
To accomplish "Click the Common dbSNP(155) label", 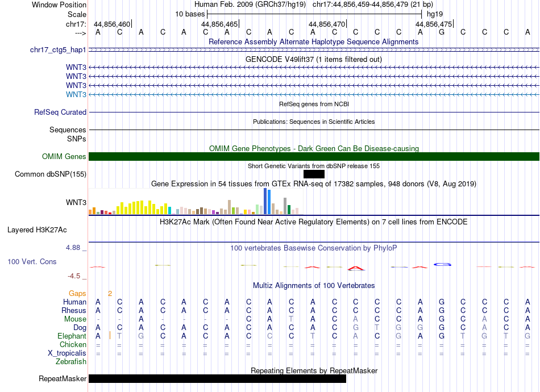I will [51, 174].
